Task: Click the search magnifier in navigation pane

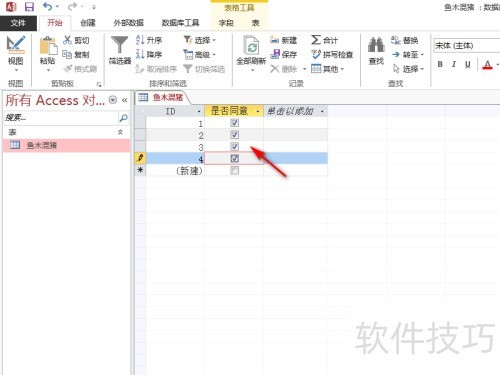Action: coord(123,117)
